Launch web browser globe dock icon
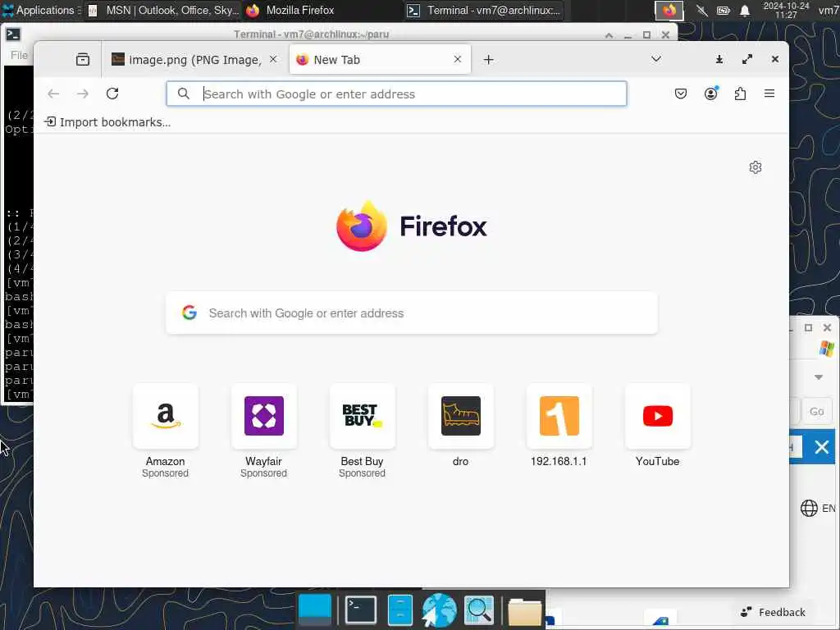840x630 pixels. click(440, 609)
